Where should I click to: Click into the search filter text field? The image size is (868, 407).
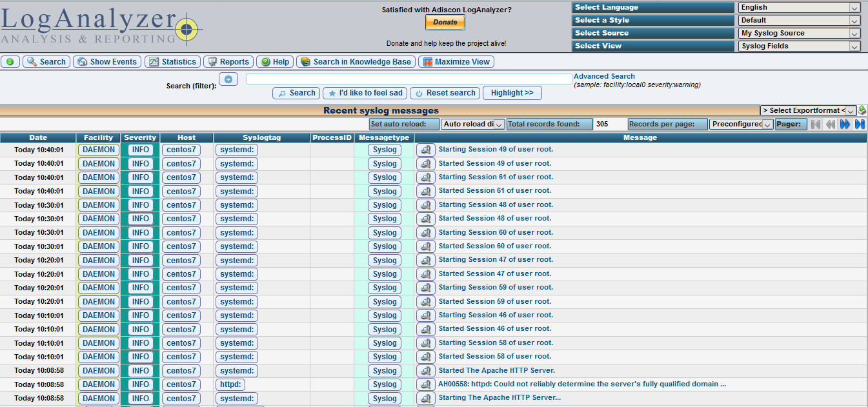point(409,79)
